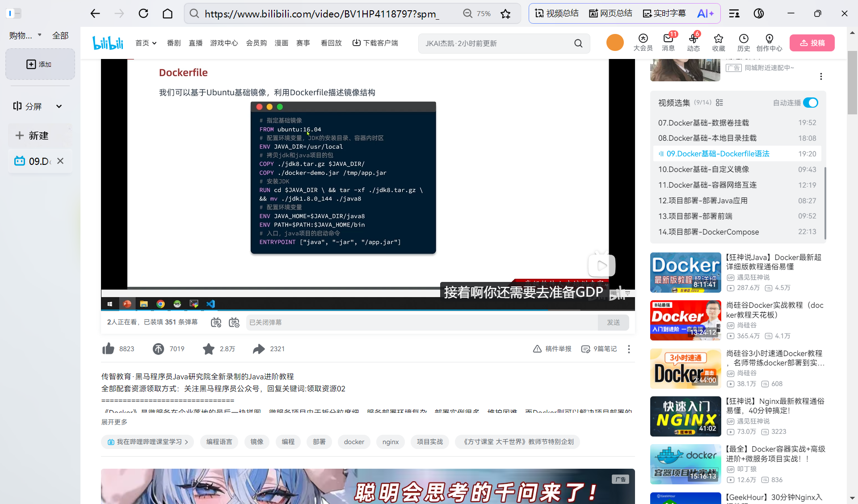The width and height of the screenshot is (858, 504).
Task: Toggle the auto-play switch off
Action: (x=811, y=103)
